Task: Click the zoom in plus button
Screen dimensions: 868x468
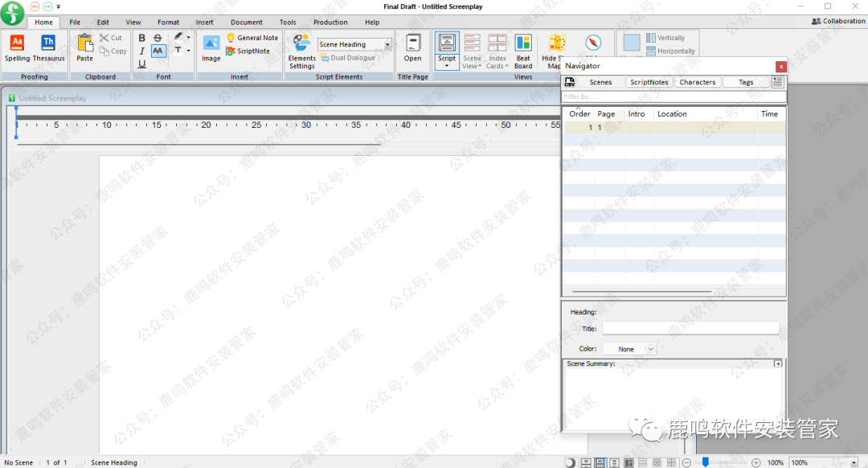Action: coord(755,462)
